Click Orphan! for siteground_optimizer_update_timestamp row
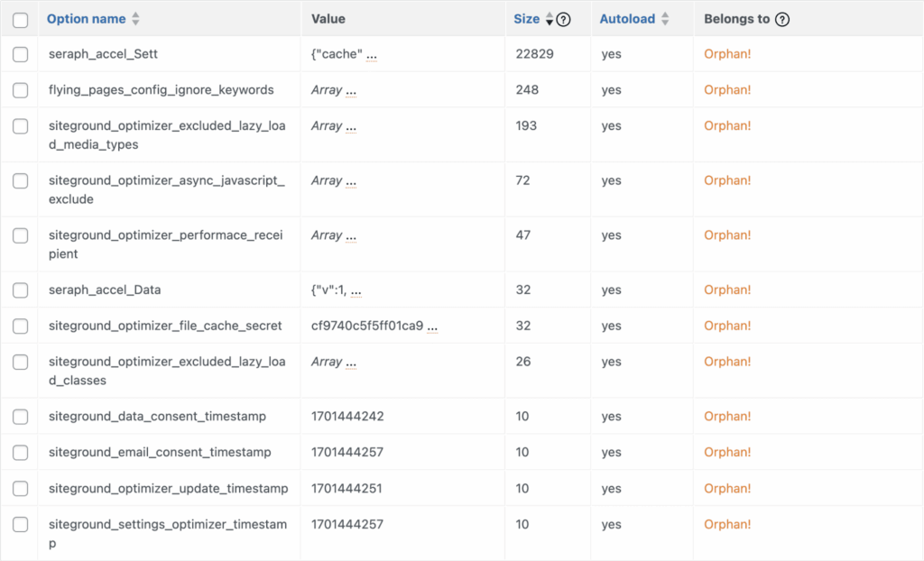The height and width of the screenshot is (561, 924). (x=727, y=488)
